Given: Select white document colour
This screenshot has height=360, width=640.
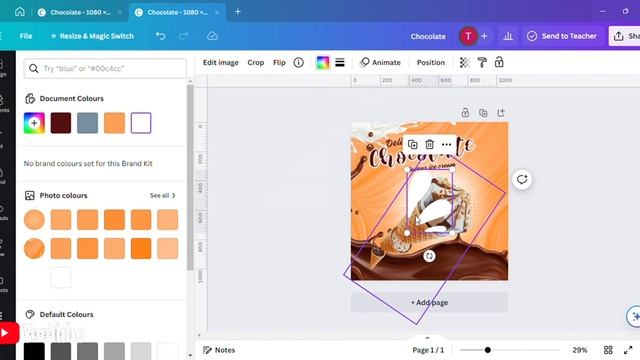Looking at the screenshot, I should (x=141, y=123).
